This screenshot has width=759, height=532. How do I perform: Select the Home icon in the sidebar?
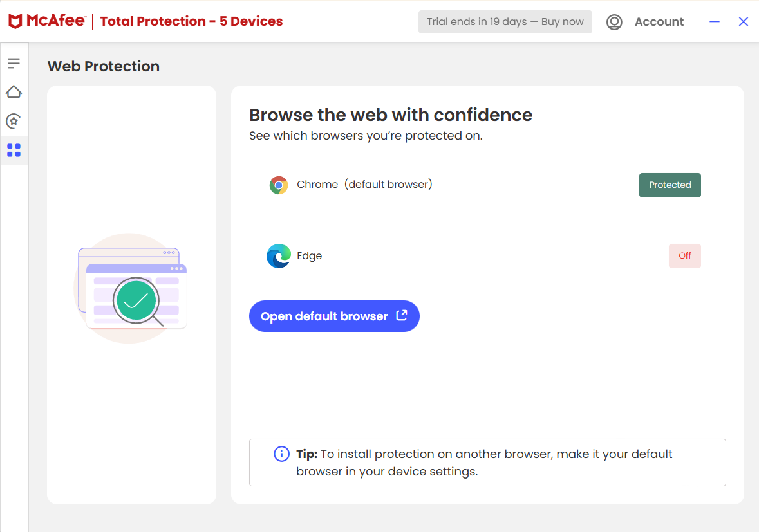pos(14,92)
